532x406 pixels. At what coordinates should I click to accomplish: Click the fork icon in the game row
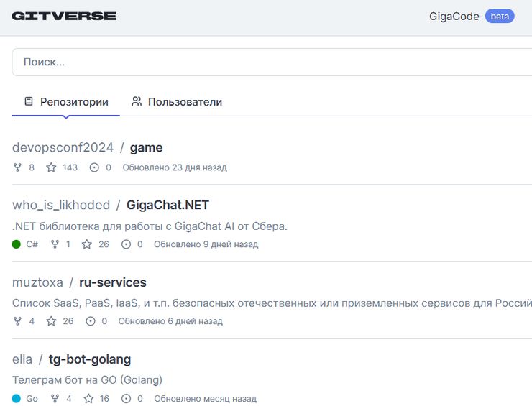pos(17,167)
